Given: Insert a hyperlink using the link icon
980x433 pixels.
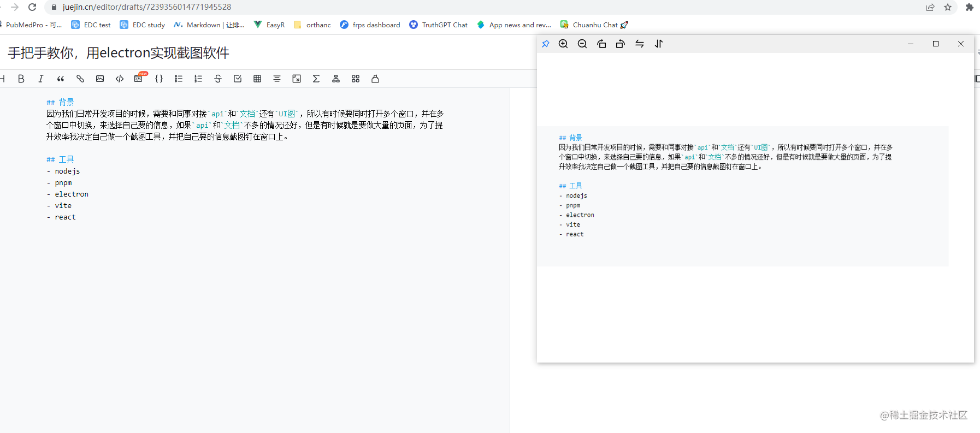Looking at the screenshot, I should tap(80, 79).
